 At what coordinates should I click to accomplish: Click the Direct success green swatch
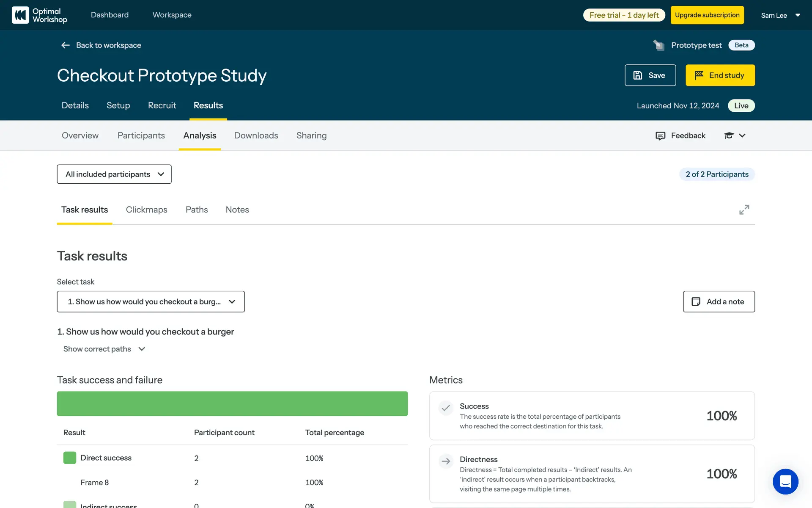tap(70, 458)
